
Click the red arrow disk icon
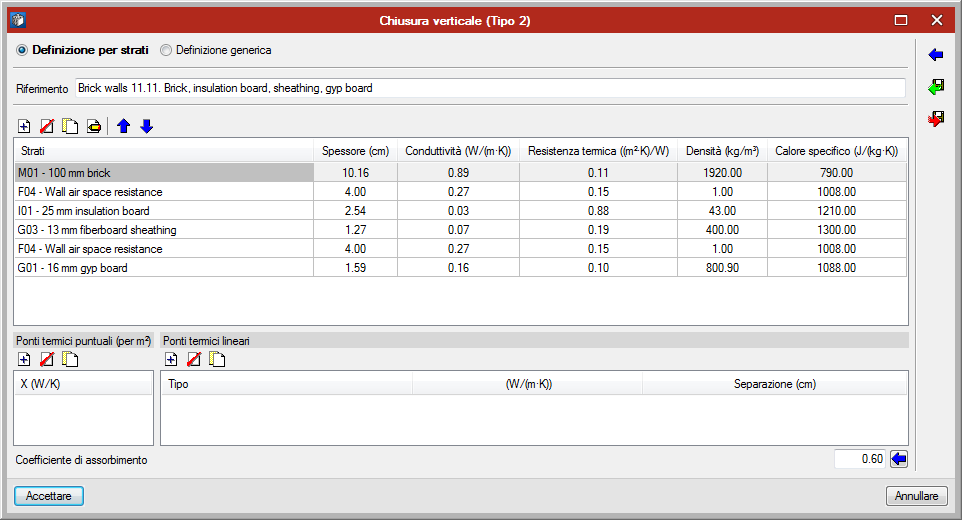pyautogui.click(x=936, y=118)
